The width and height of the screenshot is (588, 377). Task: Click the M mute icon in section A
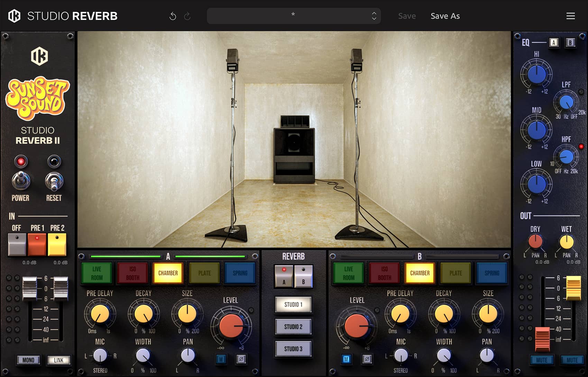tap(221, 359)
